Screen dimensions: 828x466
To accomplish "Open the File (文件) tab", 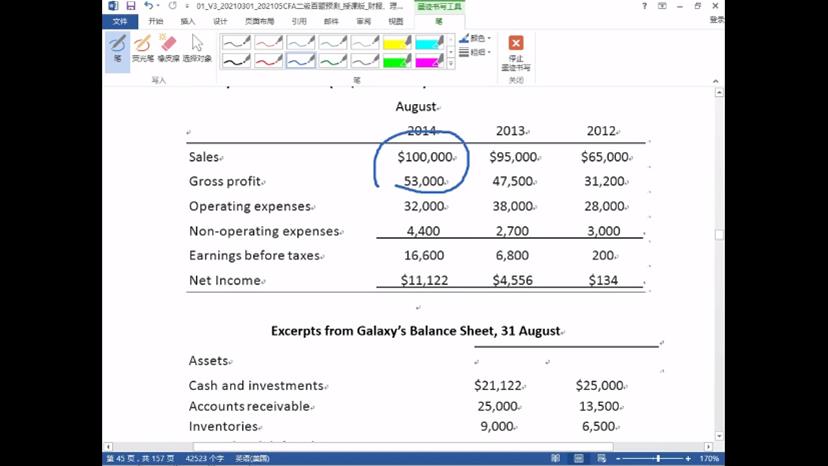I will point(119,21).
